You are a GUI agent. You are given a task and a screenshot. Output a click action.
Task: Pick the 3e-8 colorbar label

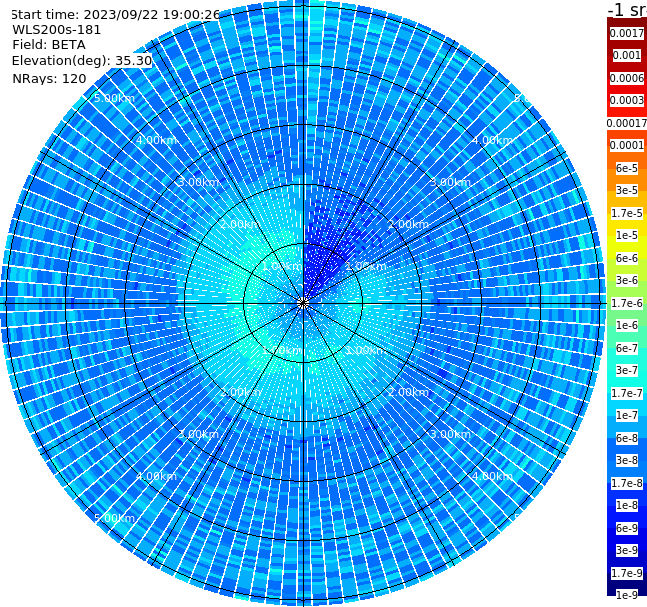627,460
